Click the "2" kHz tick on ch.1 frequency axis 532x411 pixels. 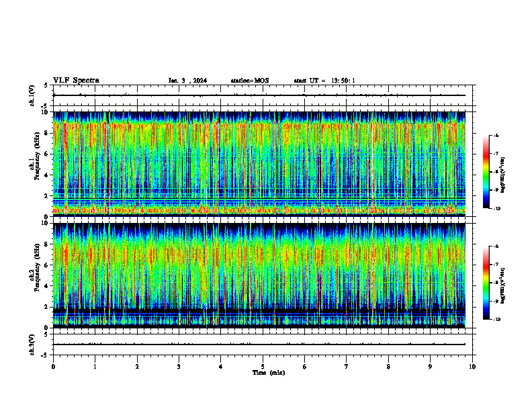47,196
